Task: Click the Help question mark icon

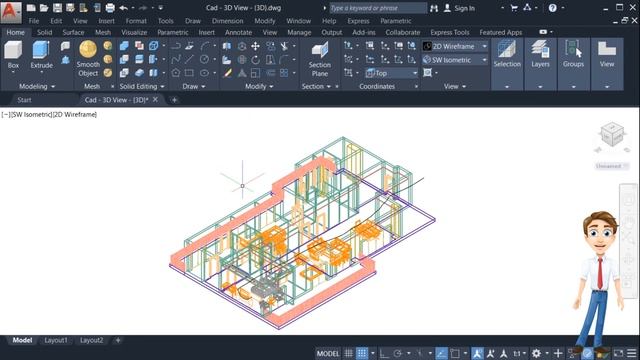Action: [x=552, y=8]
